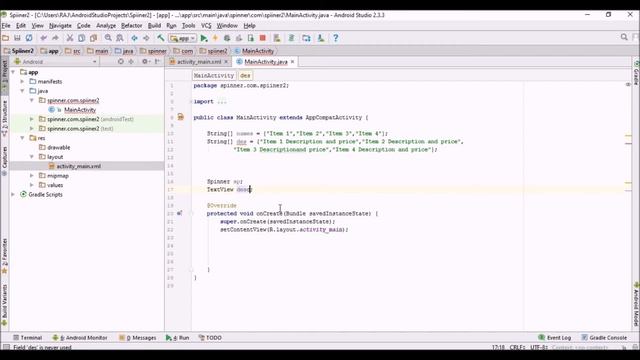Switch to activity_main.xml editor tab
Image resolution: width=640 pixels, height=360 pixels.
click(199, 62)
